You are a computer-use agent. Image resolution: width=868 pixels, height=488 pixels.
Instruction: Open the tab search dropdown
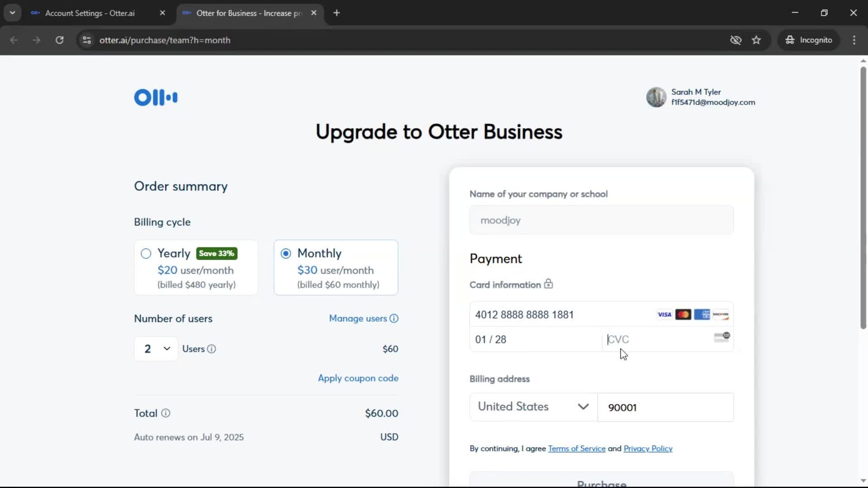click(13, 13)
